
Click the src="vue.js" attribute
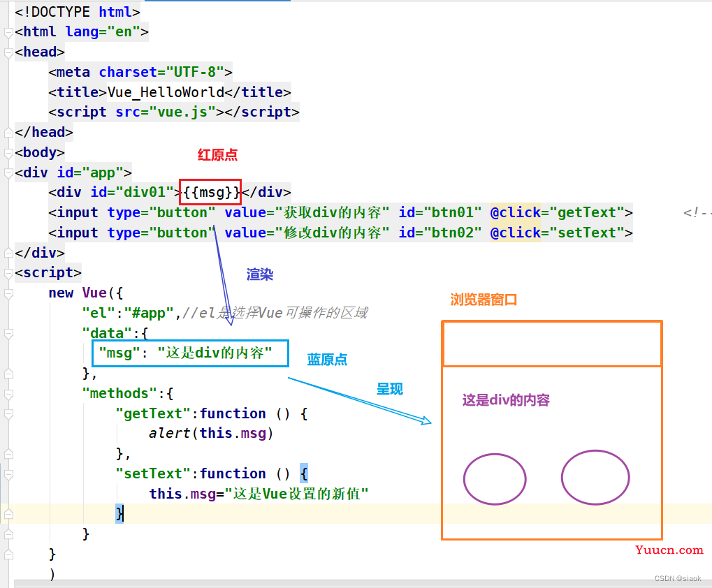166,112
